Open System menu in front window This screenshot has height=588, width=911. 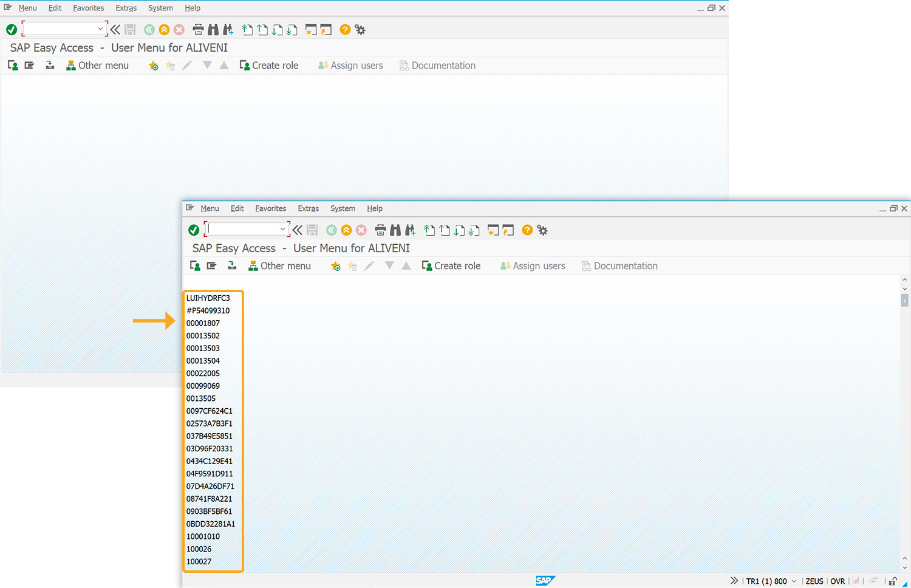click(x=343, y=208)
